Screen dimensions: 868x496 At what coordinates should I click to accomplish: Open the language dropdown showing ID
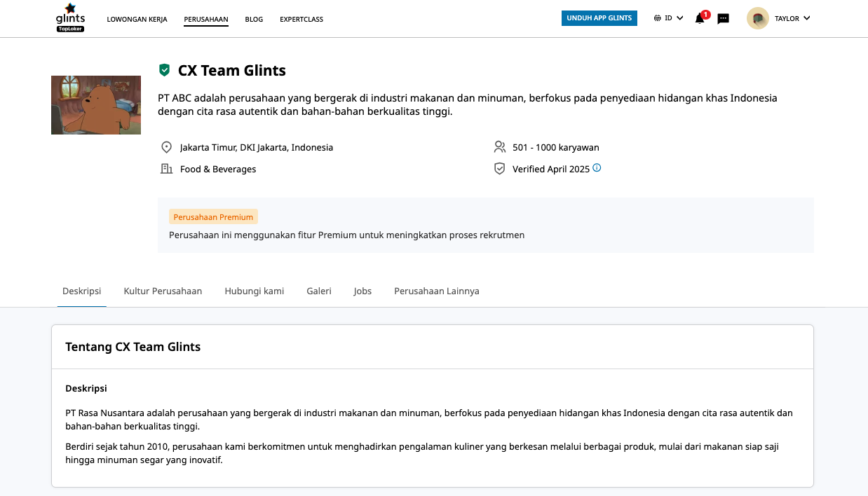[x=667, y=18]
